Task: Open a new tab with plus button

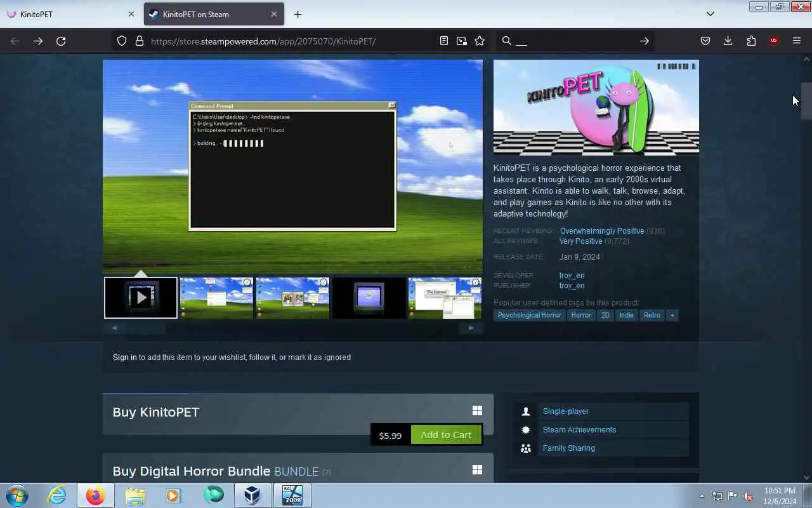Action: pos(298,14)
